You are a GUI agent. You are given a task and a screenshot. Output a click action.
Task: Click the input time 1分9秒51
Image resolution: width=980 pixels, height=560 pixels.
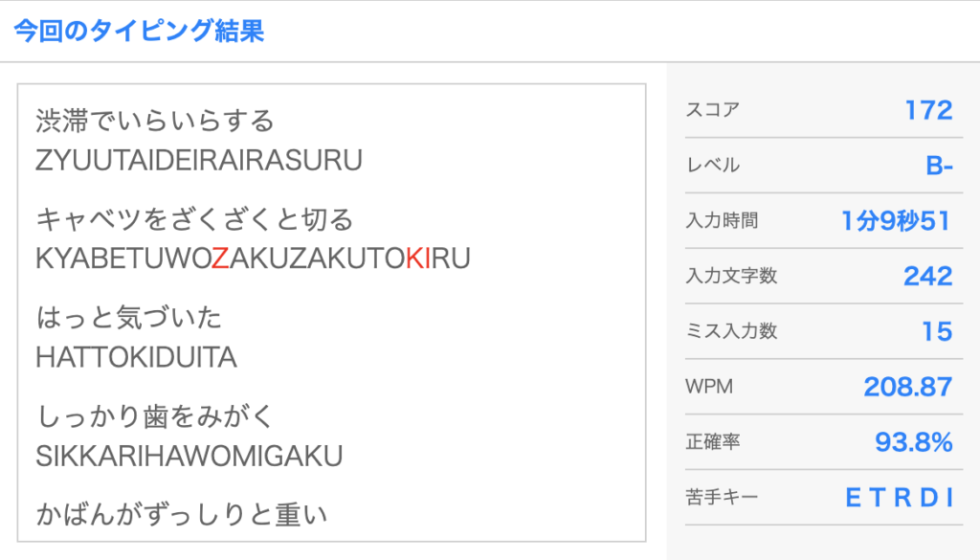[896, 221]
